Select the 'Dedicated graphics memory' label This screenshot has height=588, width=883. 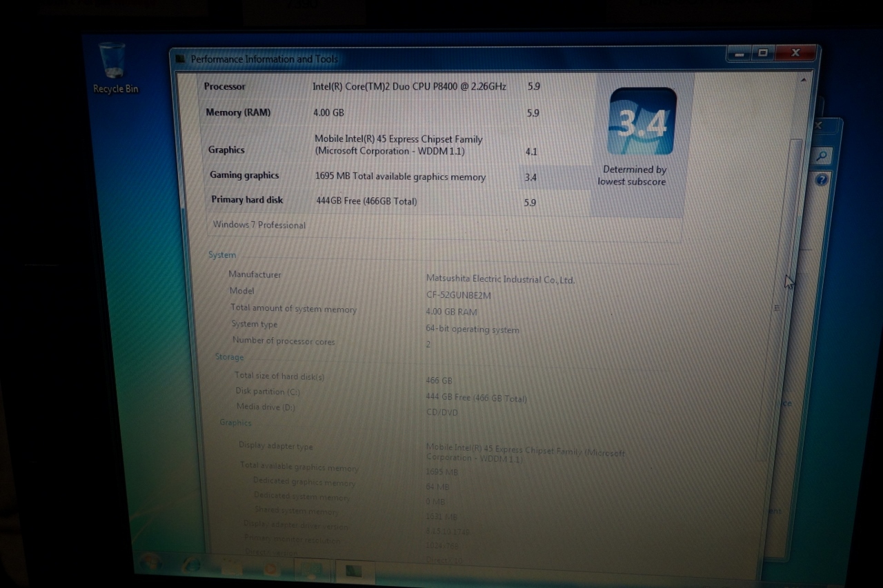click(304, 482)
